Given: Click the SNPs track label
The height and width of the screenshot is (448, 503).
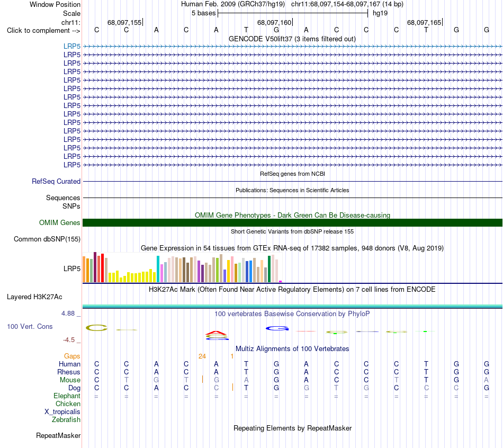Looking at the screenshot, I should tap(71, 206).
